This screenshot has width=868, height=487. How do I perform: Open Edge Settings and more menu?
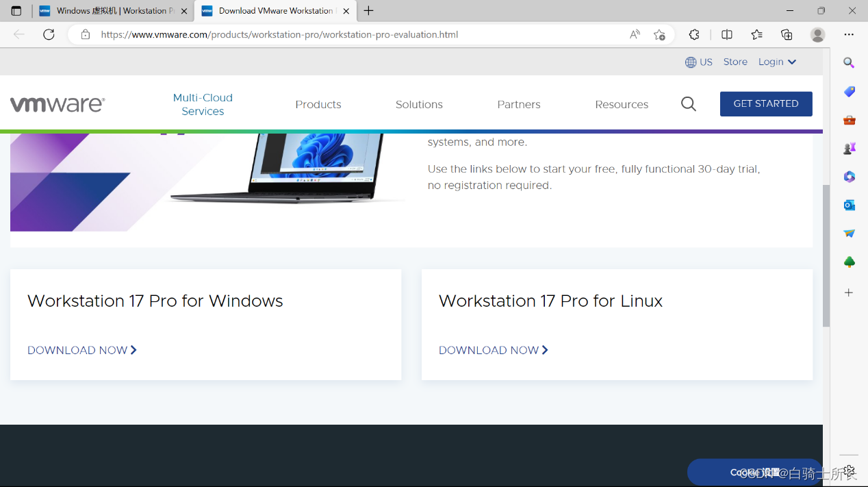point(849,34)
